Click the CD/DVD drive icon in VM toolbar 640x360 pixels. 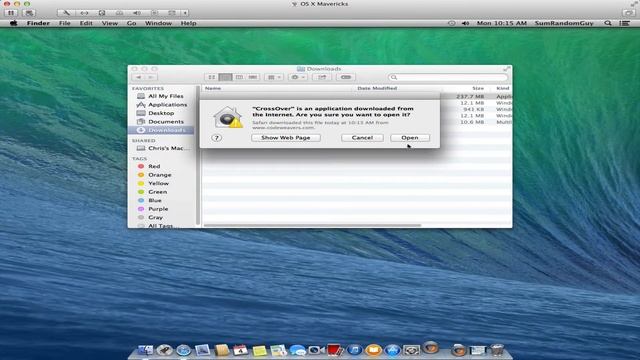[119, 13]
